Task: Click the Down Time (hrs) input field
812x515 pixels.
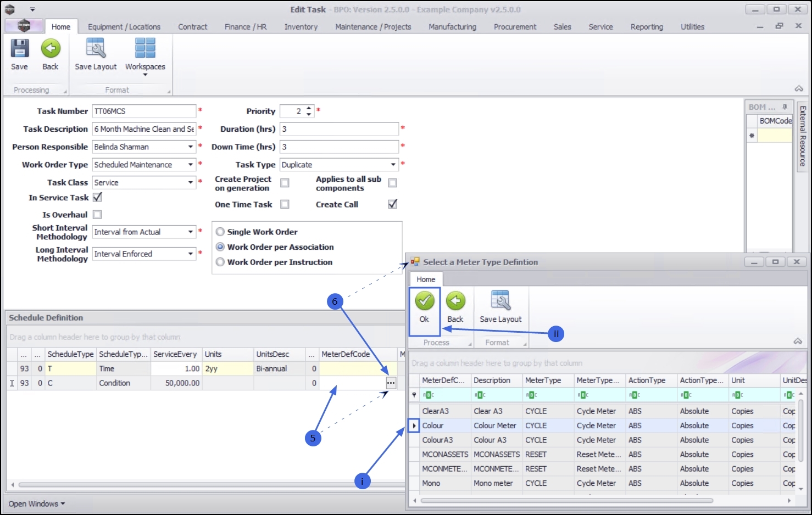Action: 339,147
